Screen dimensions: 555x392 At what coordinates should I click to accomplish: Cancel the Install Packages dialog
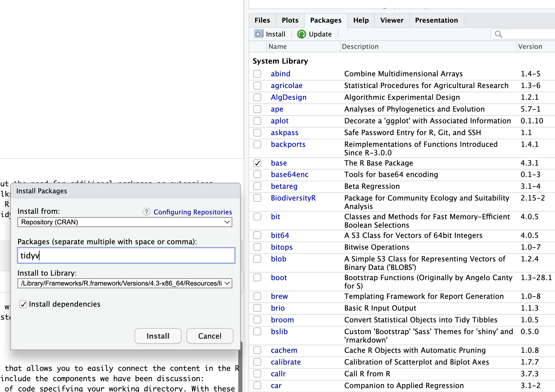[x=210, y=336]
